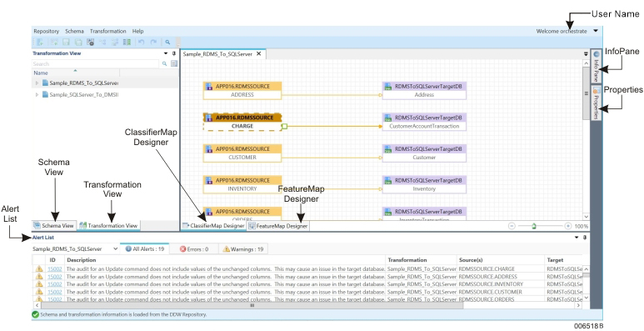The height and width of the screenshot is (331, 644).
Task: Expand Sample_SQLServer_To_DMSII tree node
Action: pos(37,94)
